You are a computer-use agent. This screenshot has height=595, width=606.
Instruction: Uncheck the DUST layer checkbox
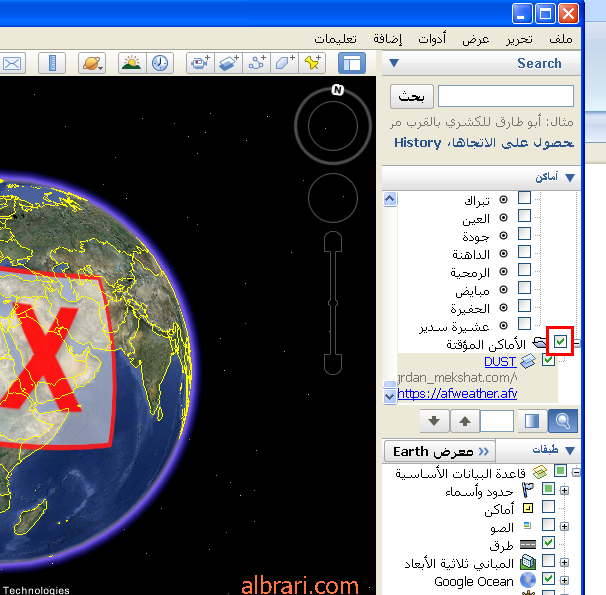548,360
